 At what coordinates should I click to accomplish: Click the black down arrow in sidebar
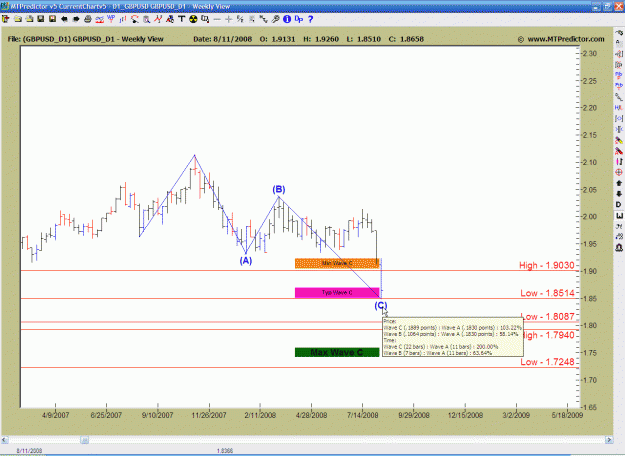click(x=619, y=194)
